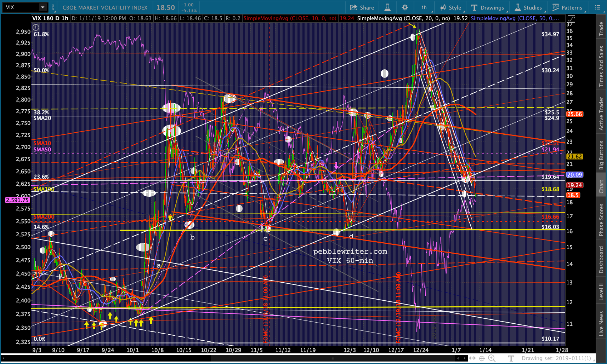Open the Drawing set 2019-0111(1) selector

click(556, 358)
